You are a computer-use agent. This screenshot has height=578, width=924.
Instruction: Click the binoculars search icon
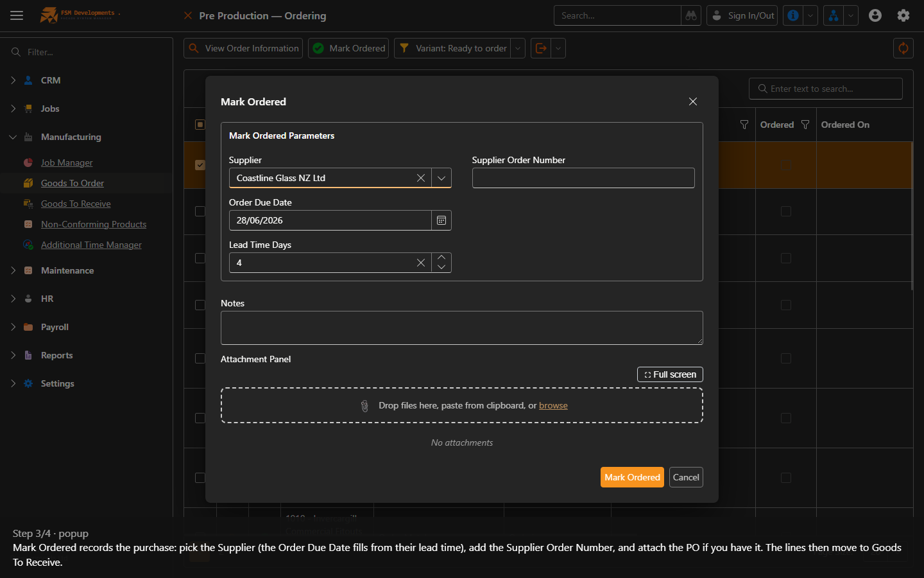pos(691,15)
